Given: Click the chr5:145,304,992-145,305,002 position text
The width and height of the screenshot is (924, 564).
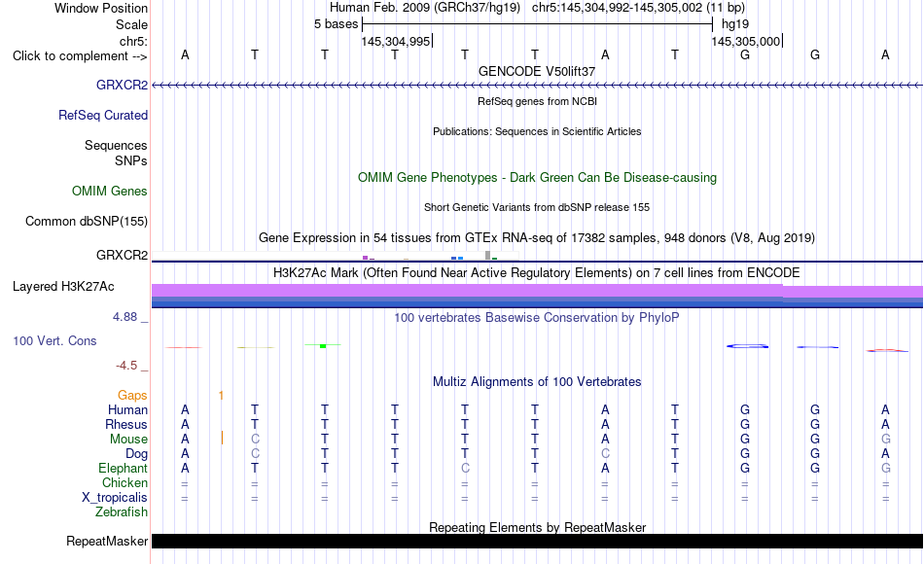Looking at the screenshot, I should [x=638, y=8].
